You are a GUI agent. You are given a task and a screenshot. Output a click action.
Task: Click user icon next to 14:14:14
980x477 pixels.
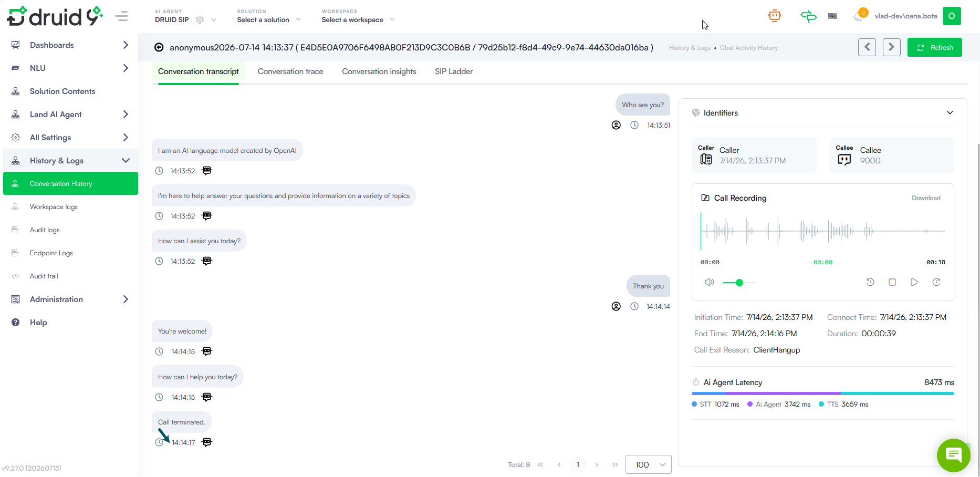(616, 306)
